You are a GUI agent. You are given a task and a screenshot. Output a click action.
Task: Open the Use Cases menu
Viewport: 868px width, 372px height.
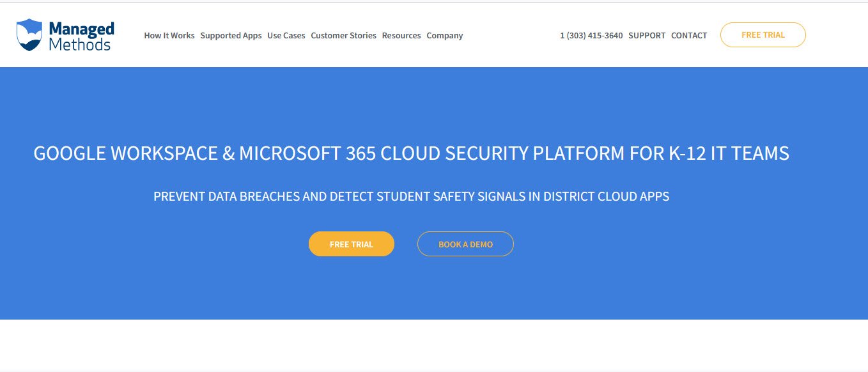point(286,36)
